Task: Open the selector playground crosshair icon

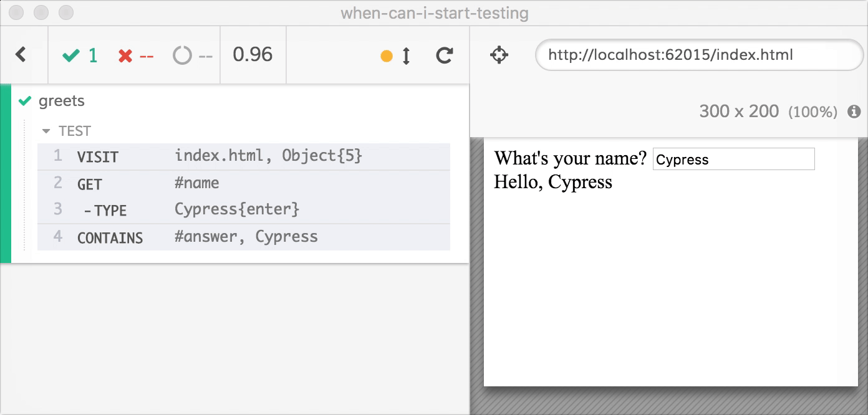Action: pyautogui.click(x=499, y=55)
